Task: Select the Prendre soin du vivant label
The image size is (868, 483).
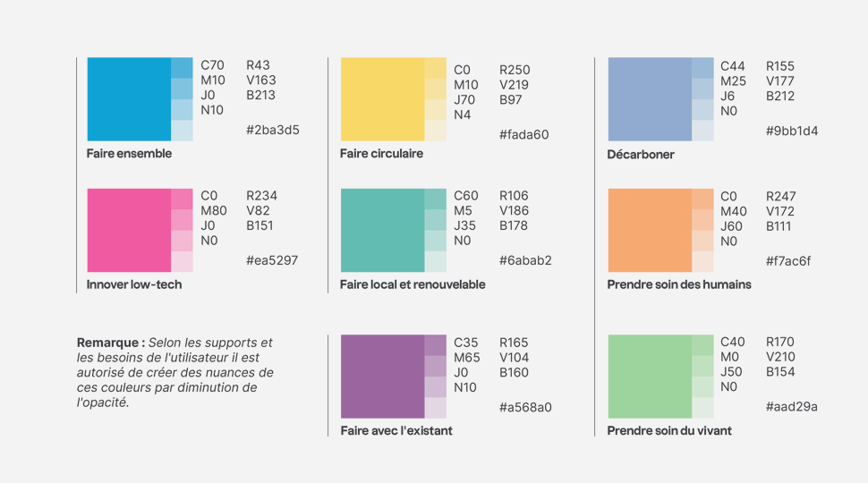Action: [669, 431]
